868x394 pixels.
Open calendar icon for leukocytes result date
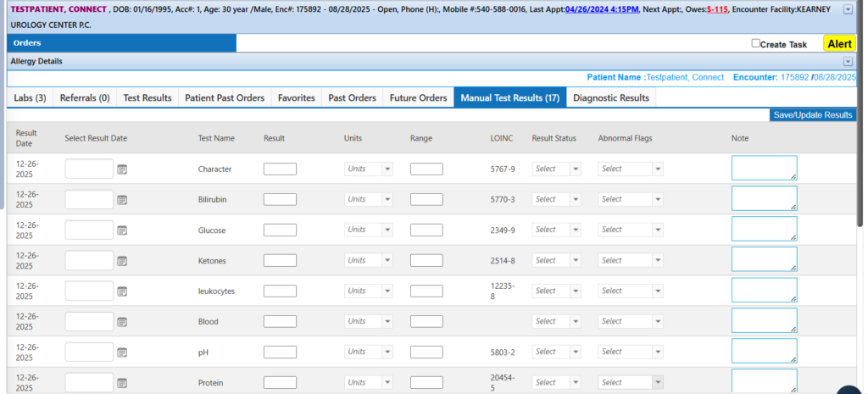tap(122, 291)
